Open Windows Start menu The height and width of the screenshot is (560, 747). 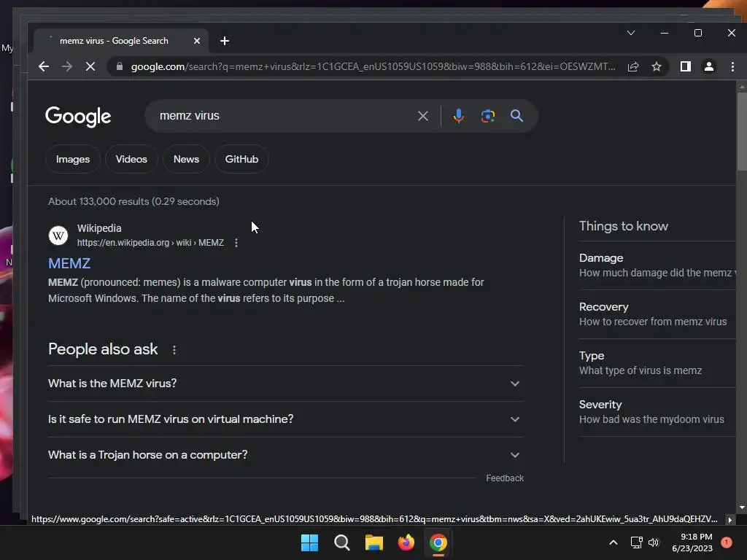309,542
